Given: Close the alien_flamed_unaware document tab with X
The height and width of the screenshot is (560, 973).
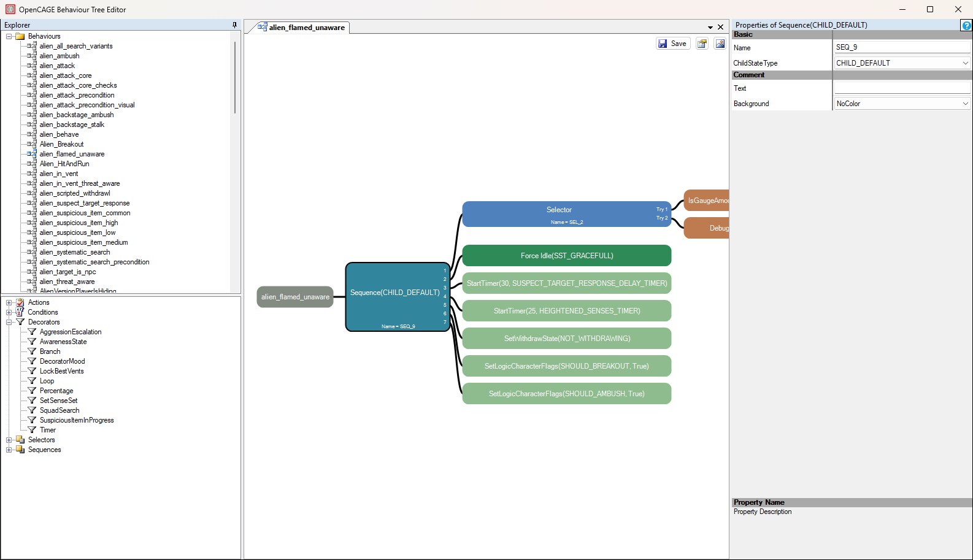Looking at the screenshot, I should [720, 27].
